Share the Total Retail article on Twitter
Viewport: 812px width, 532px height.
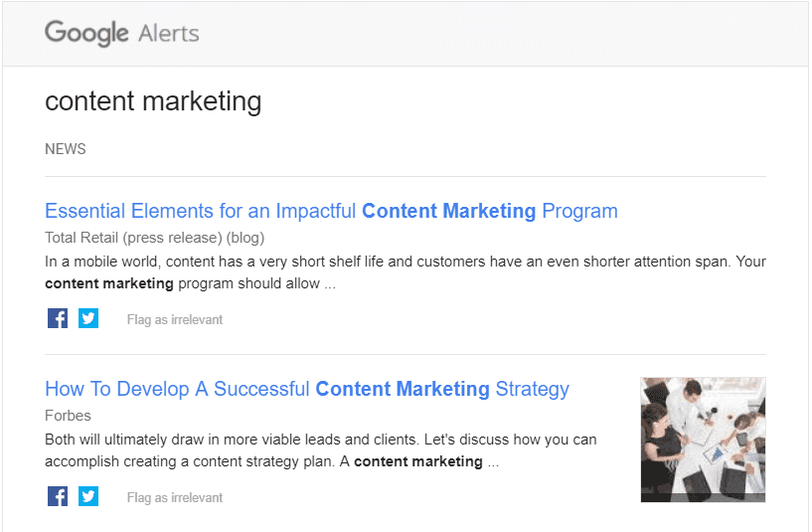click(x=88, y=318)
